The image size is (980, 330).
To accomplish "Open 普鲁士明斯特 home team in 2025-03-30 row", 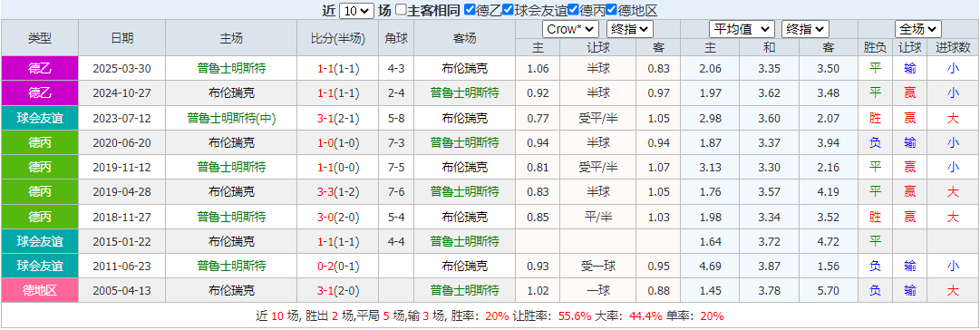I will click(231, 69).
